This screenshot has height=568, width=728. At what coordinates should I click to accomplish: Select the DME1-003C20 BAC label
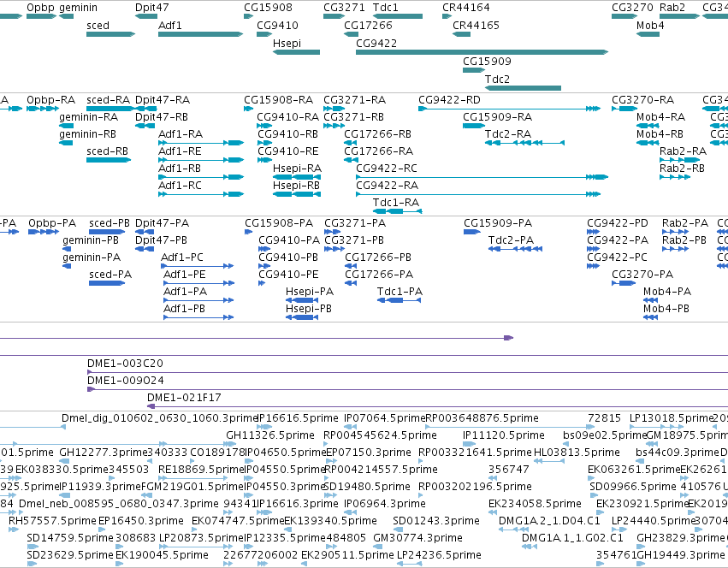pos(126,364)
